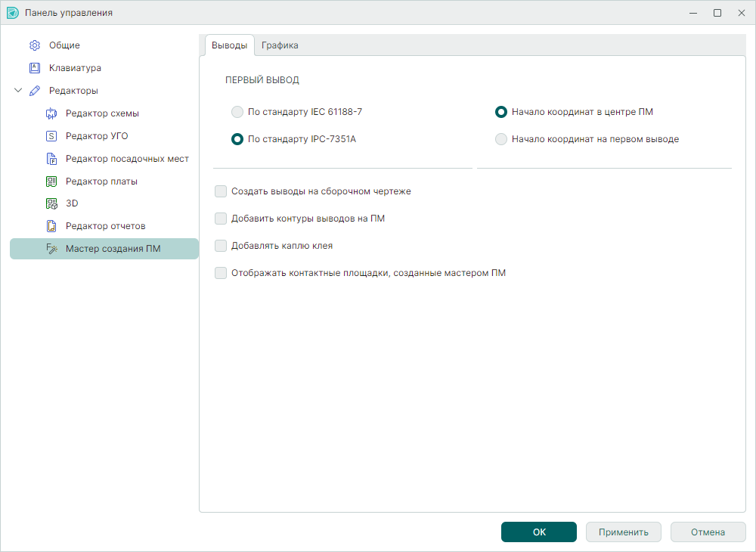
Task: Collapse the Редакторы tree section
Action: (x=18, y=91)
